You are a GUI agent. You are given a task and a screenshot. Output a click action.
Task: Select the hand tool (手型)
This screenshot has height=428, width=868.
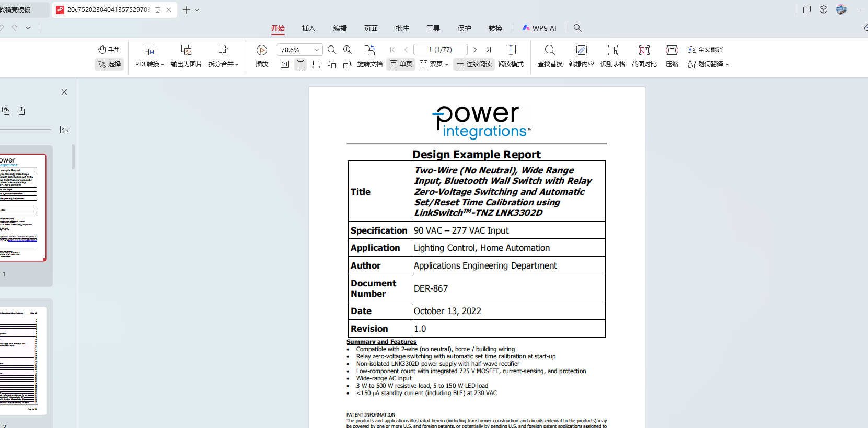point(109,50)
